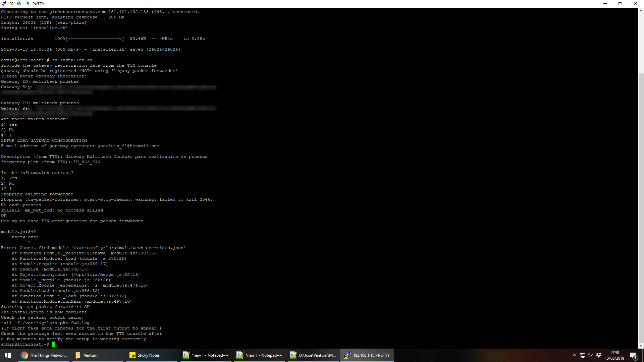This screenshot has width=644, height=362.
Task: Click "Are these values correct?"
Action: click(35, 119)
